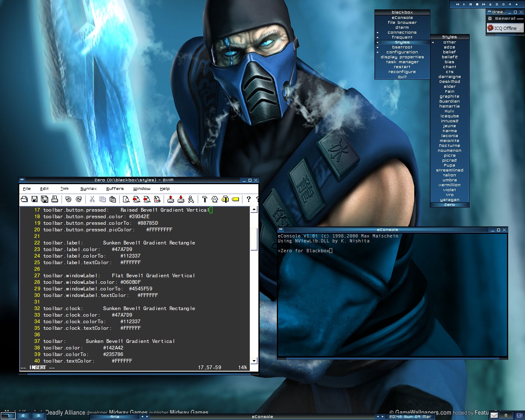Click the Find Previous icon in GVIM
This screenshot has width=525, height=420.
click(x=147, y=199)
